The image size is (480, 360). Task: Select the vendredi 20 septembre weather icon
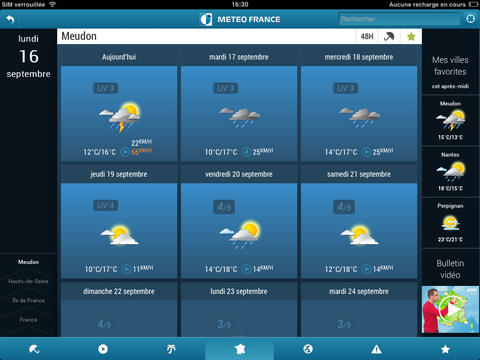[x=240, y=234]
